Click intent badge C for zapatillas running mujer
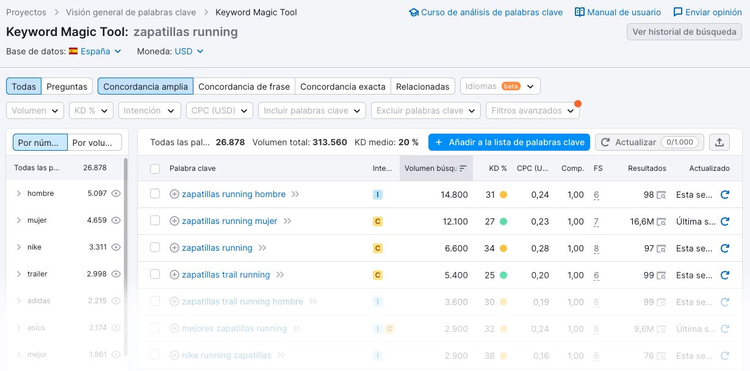 pyautogui.click(x=377, y=221)
